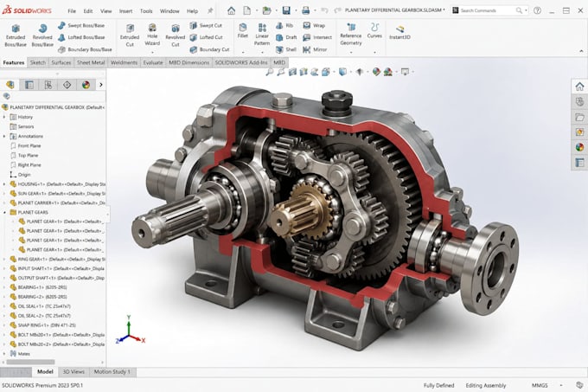Switch to the ConfigurationManager tab icon
588x392 pixels.
[x=48, y=85]
